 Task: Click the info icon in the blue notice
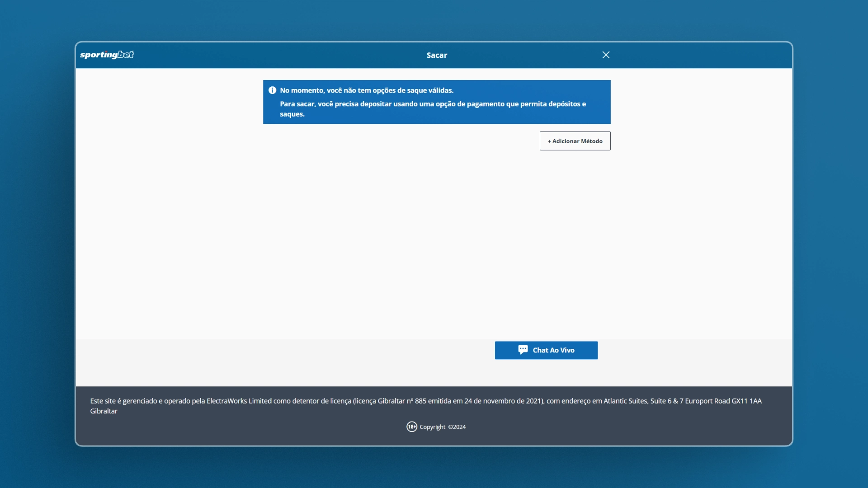point(272,90)
